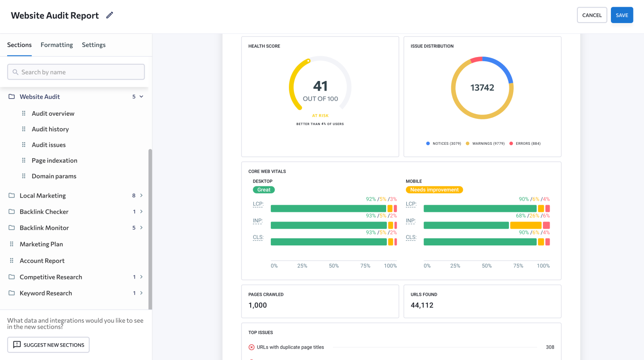The height and width of the screenshot is (360, 644).
Task: Click the drag handle beside Marketing Plan
Action: [x=12, y=244]
